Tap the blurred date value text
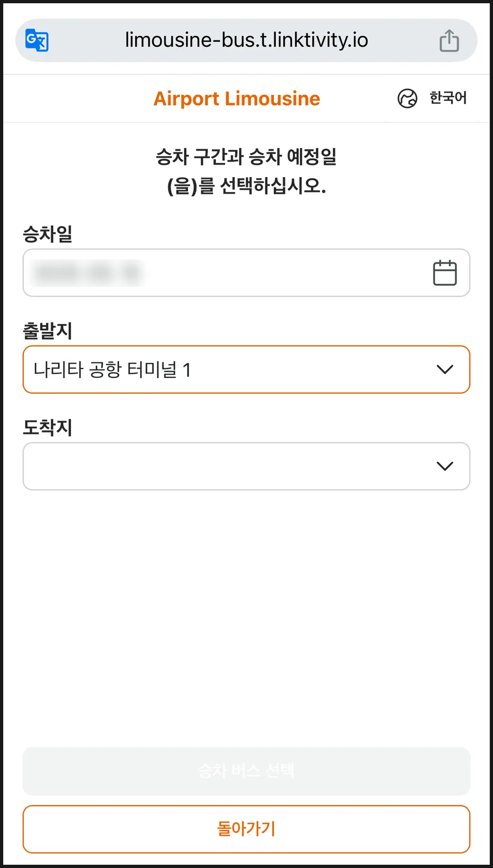493x868 pixels. pos(88,273)
